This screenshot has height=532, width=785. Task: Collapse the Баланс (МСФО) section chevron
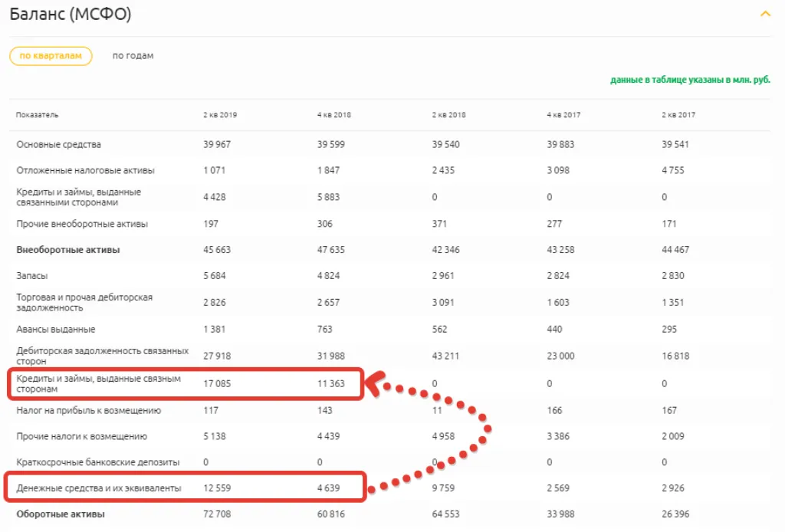764,14
